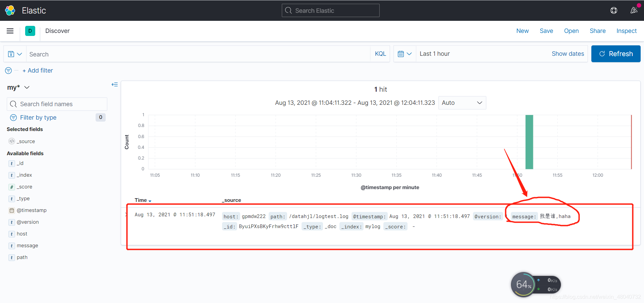Select the host available field
Viewport: 644px width, 303px height.
pyautogui.click(x=22, y=234)
